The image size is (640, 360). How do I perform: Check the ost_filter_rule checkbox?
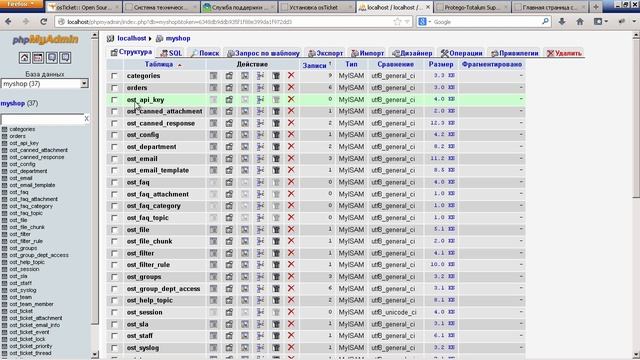point(114,265)
